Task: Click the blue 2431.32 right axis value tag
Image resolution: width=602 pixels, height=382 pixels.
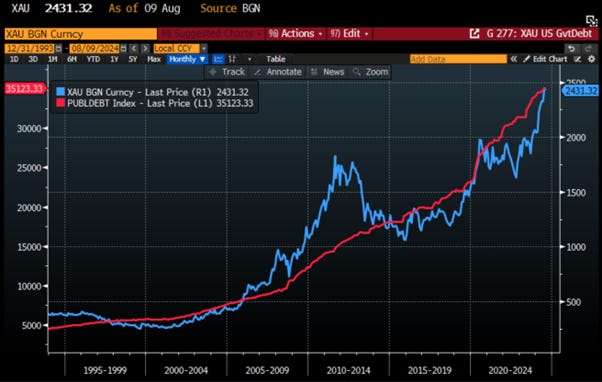Action: (x=580, y=91)
